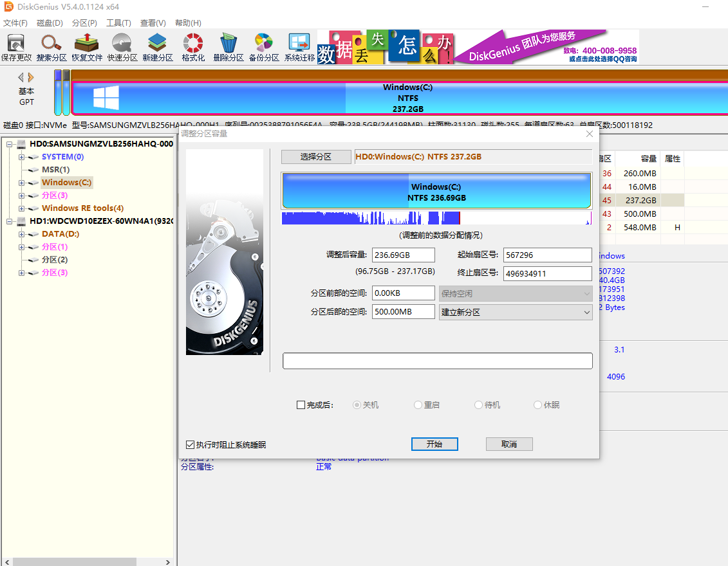Click the 分区后部的空间 500.00MB field
The height and width of the screenshot is (566, 728).
[404, 312]
